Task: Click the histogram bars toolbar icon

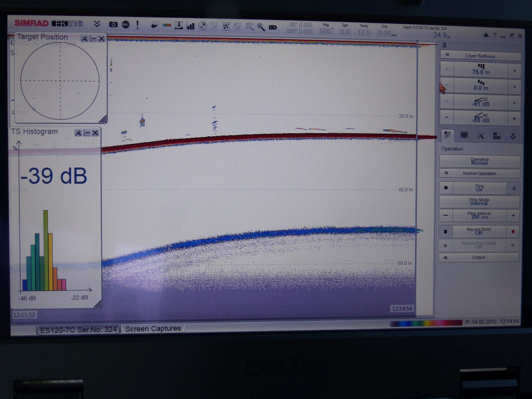Action: (191, 26)
